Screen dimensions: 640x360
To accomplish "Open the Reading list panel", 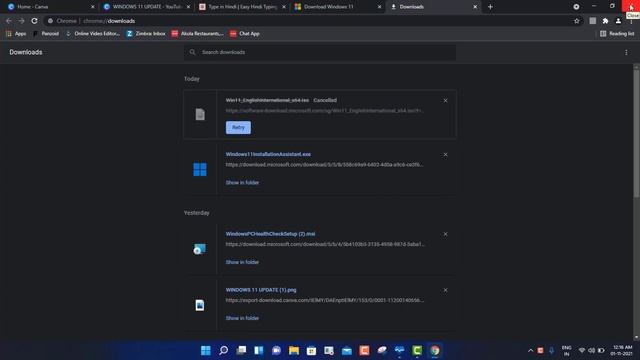I will (617, 33).
